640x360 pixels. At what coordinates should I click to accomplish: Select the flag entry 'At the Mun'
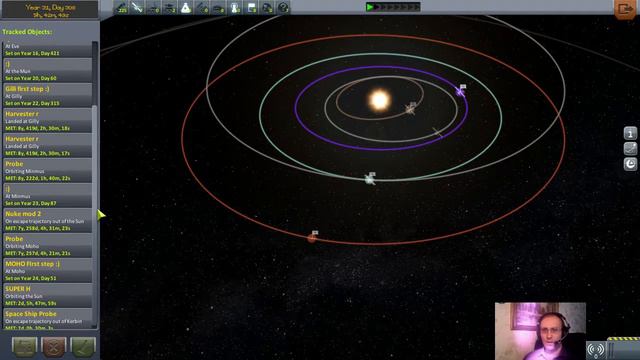point(47,70)
